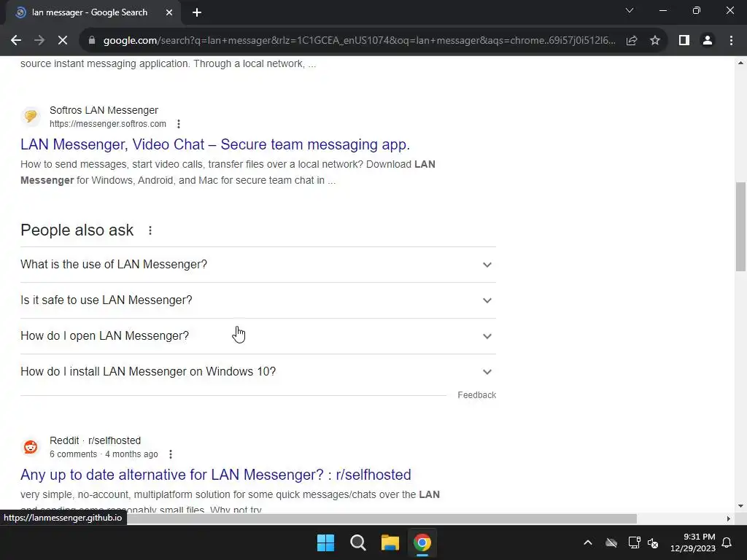Go back to the previous page
This screenshot has width=747, height=560.
(16, 41)
